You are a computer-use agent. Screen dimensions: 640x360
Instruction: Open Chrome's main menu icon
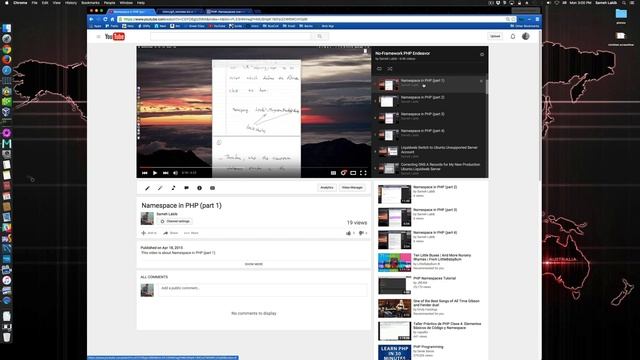537,19
